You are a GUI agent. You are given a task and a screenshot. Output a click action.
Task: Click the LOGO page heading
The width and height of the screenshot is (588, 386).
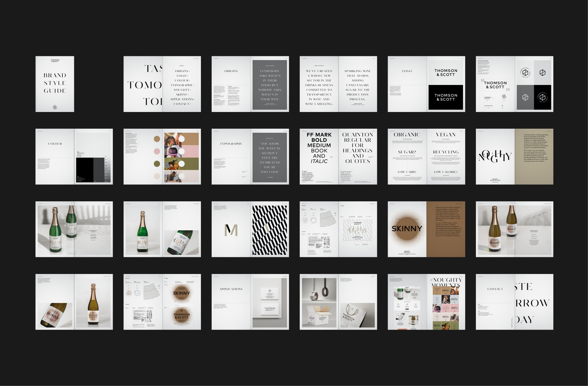pos(407,71)
